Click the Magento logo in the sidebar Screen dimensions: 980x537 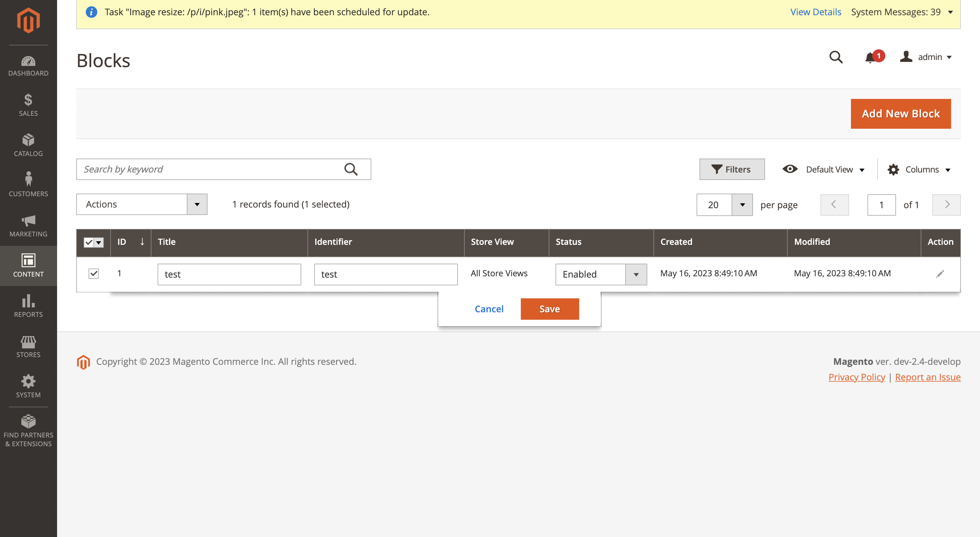pyautogui.click(x=28, y=20)
